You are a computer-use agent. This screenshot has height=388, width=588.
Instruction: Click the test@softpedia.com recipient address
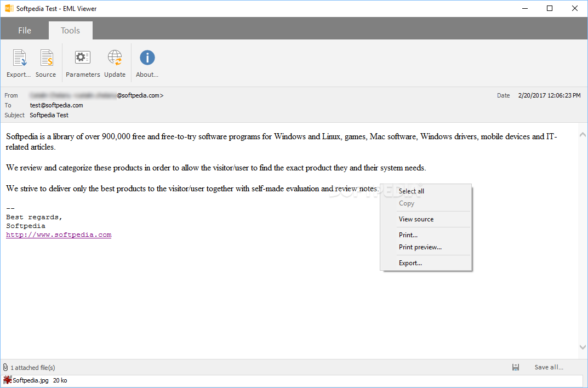point(56,105)
